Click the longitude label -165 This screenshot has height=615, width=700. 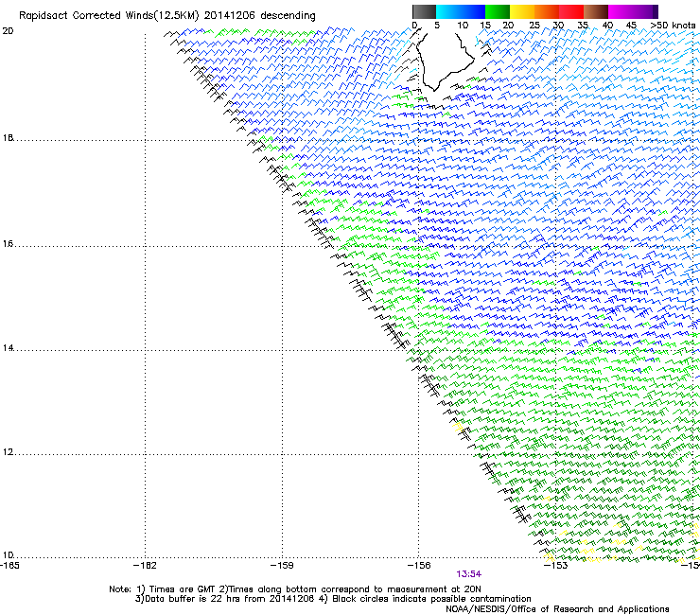(x=9, y=566)
